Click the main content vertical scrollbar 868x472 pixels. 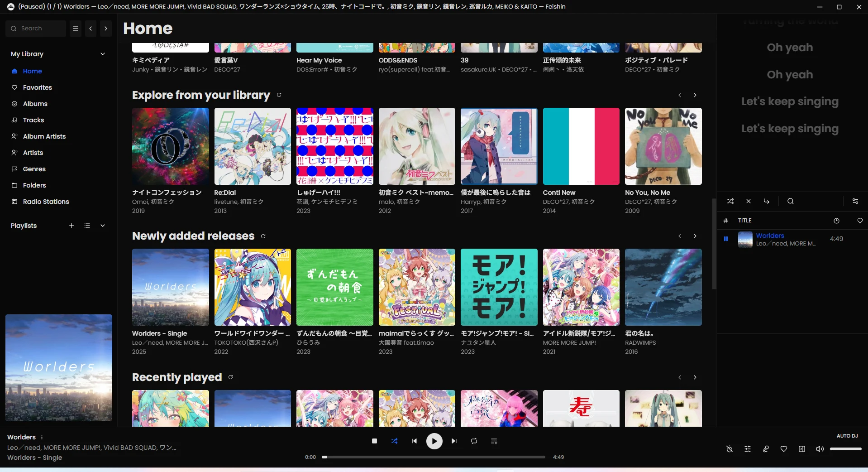coord(714,244)
